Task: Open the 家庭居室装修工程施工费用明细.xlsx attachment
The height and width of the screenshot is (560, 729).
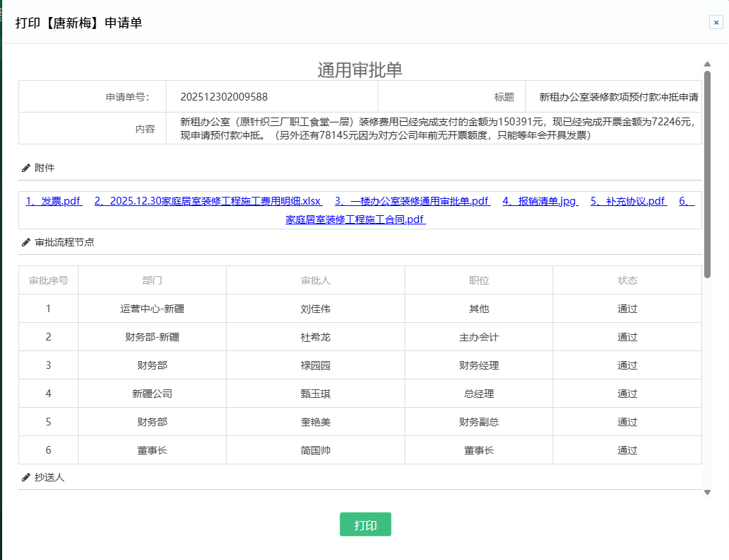Action: 208,201
